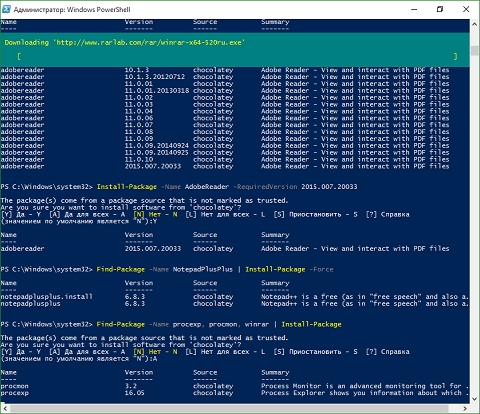This screenshot has width=480, height=414.
Task: Click the winrar download URL text
Action: [x=150, y=42]
